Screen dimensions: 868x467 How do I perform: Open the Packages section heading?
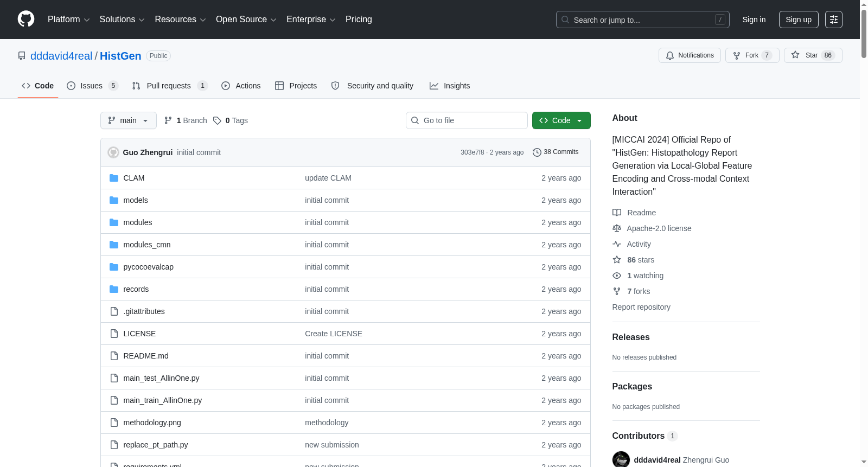click(x=632, y=387)
